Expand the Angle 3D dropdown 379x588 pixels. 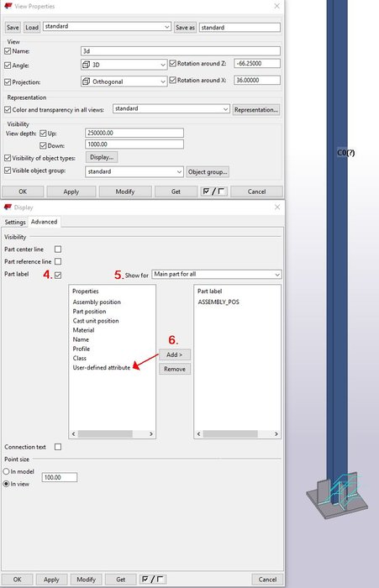124,65
